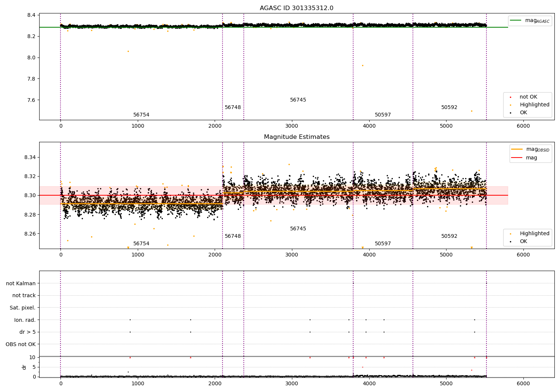Click obsid label 56754 in Magnitude Estimates plot
560x392 pixels.
click(x=141, y=244)
